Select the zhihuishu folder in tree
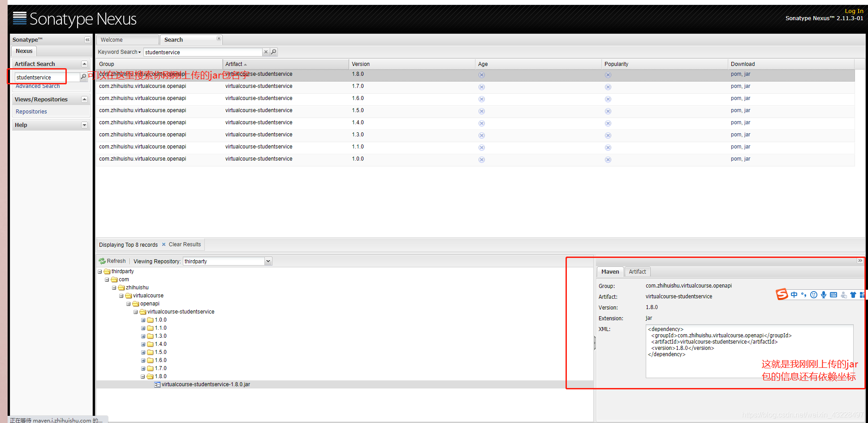The height and width of the screenshot is (423, 868). click(x=137, y=288)
